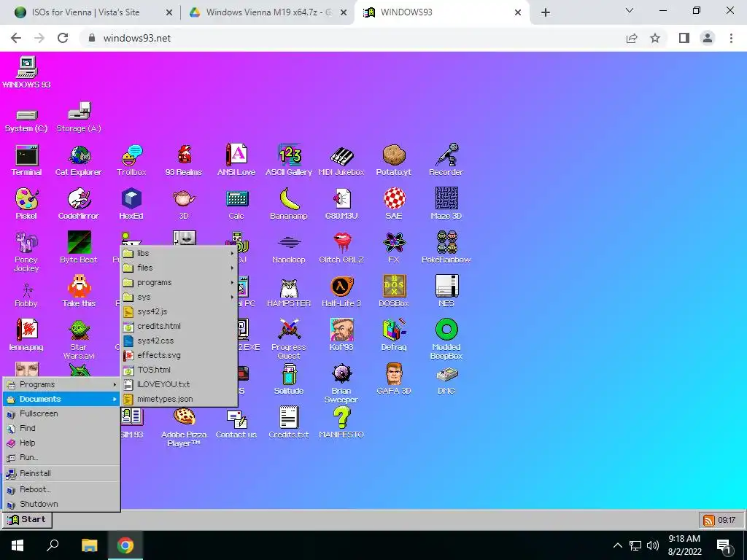
Task: Expand the programs folder submenu
Action: [x=179, y=282]
